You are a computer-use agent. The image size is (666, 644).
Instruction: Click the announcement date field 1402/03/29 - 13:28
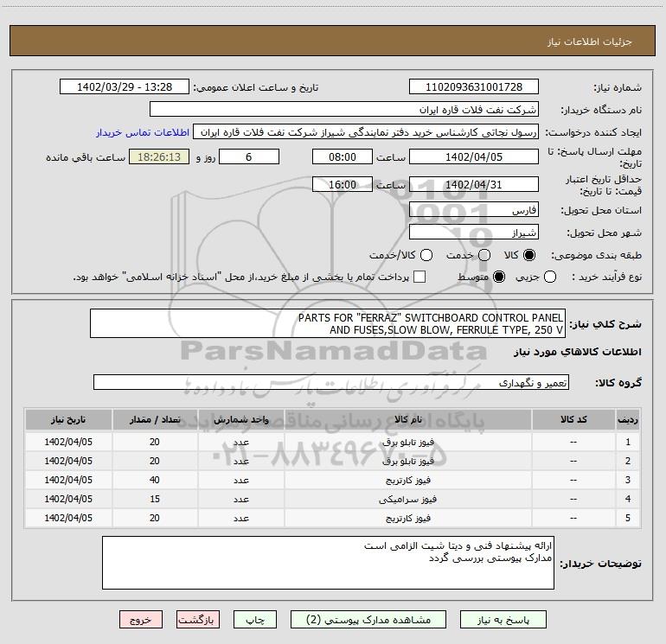125,87
